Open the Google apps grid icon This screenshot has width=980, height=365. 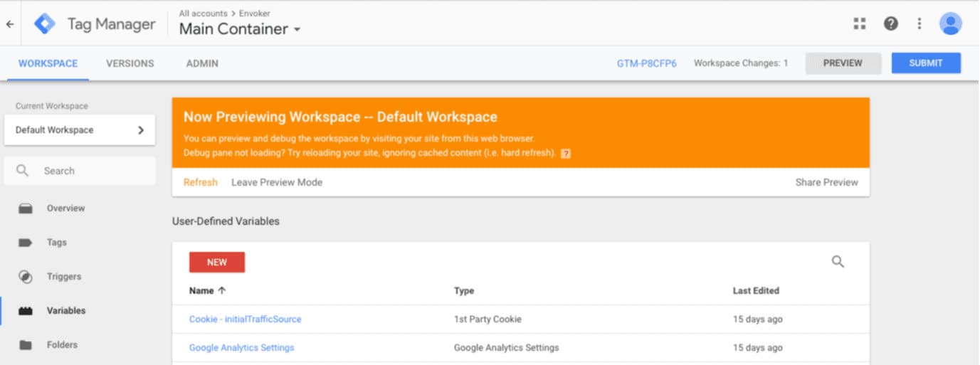860,23
